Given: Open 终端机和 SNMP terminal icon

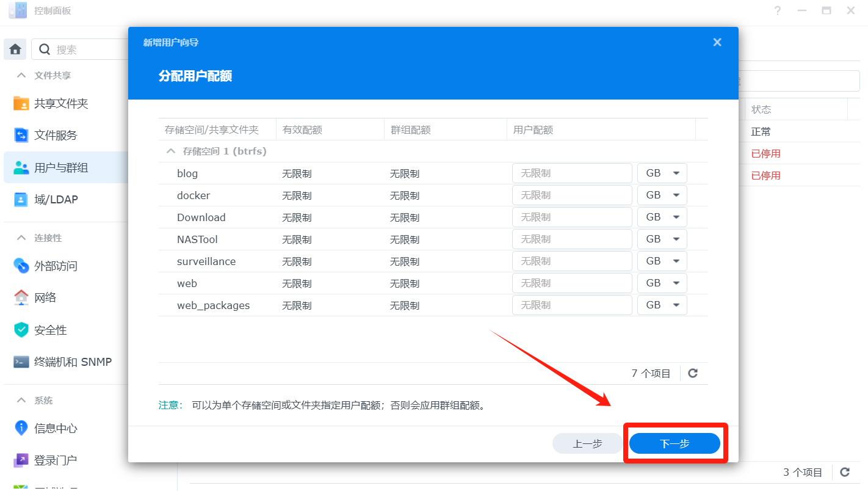Looking at the screenshot, I should [21, 362].
